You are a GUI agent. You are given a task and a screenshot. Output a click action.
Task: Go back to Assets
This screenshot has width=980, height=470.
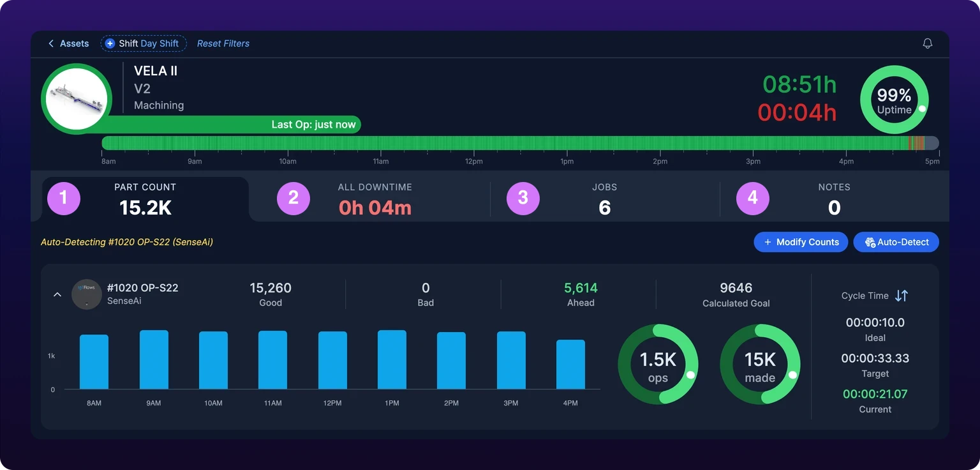click(68, 43)
